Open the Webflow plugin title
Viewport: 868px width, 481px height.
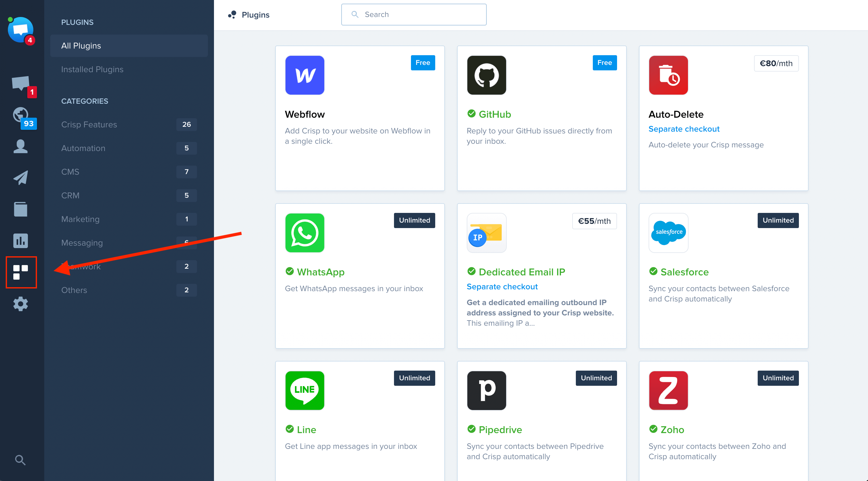pos(305,114)
